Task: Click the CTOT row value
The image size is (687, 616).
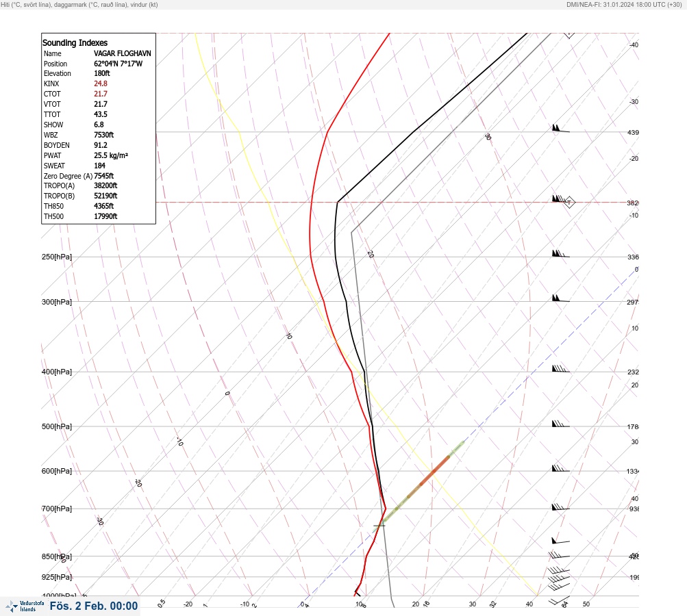Action: 100,94
